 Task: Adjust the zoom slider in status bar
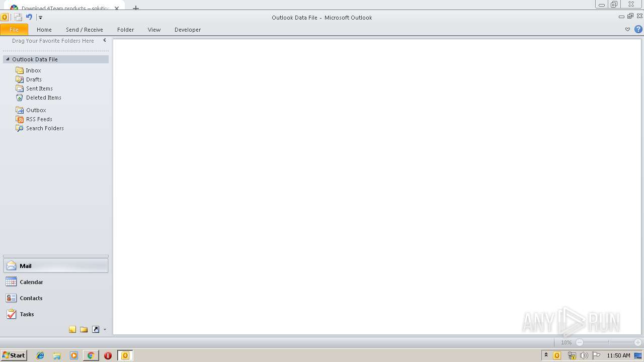(x=609, y=342)
